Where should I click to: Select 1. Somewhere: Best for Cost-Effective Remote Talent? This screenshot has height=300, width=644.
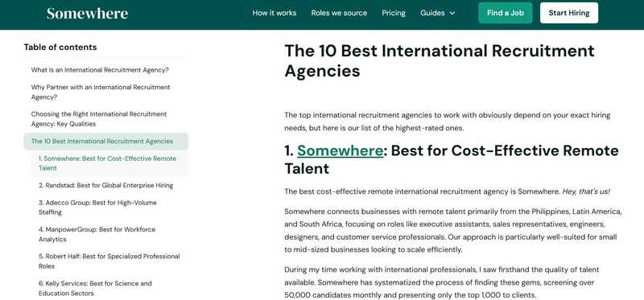[x=109, y=163]
